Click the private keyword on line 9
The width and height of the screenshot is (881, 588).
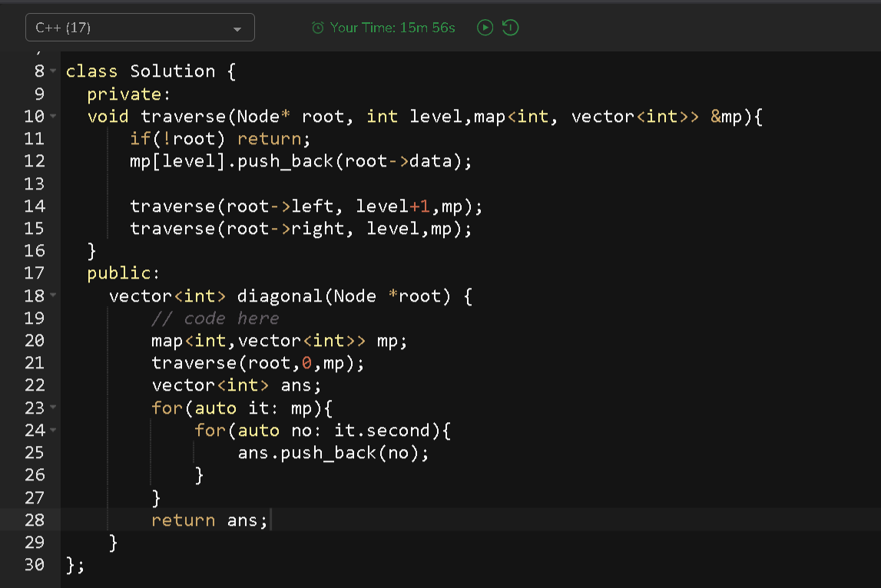tap(126, 93)
